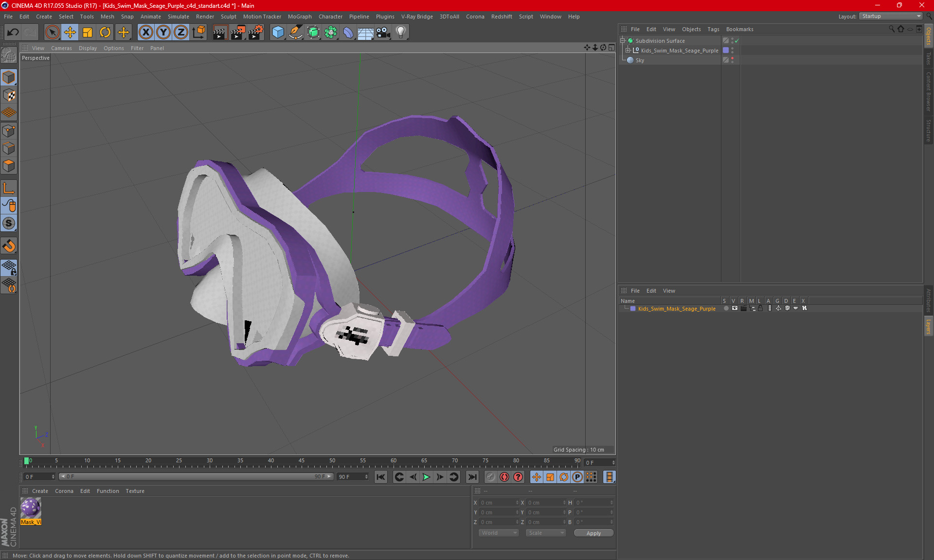Switch to Edges mode
The height and width of the screenshot is (560, 934).
tap(9, 148)
